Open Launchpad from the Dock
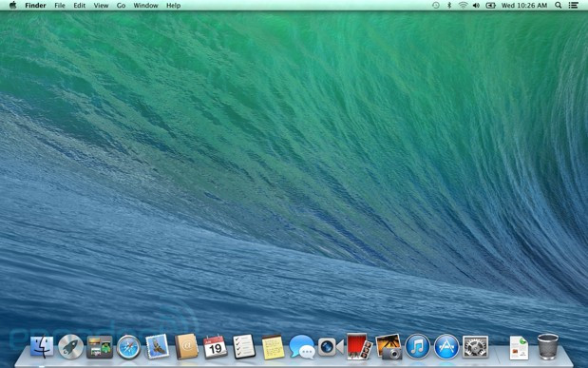The width and height of the screenshot is (588, 368). tap(71, 347)
